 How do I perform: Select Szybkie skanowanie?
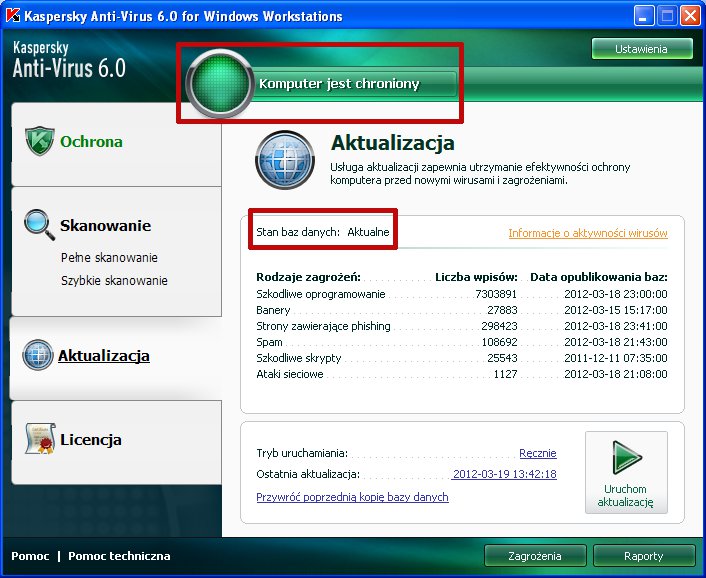114,280
